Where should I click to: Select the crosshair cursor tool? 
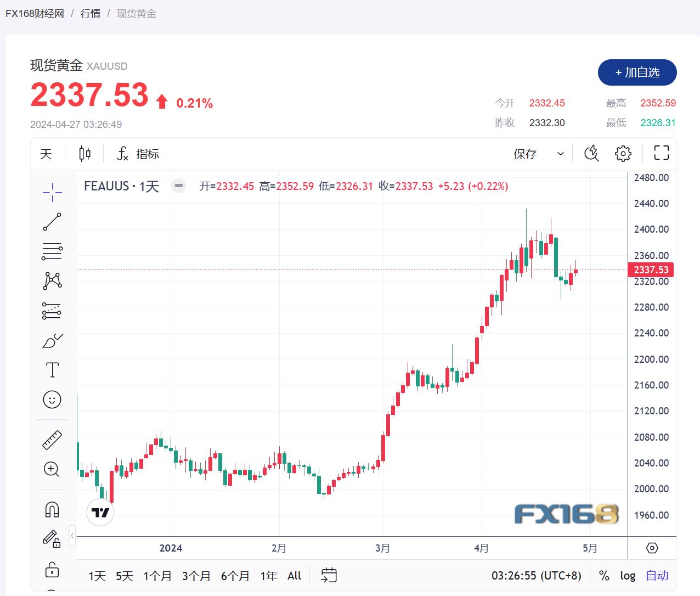tap(52, 192)
